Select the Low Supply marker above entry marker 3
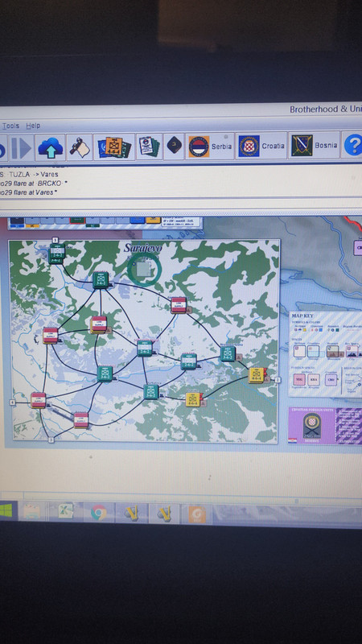 [x=81, y=420]
